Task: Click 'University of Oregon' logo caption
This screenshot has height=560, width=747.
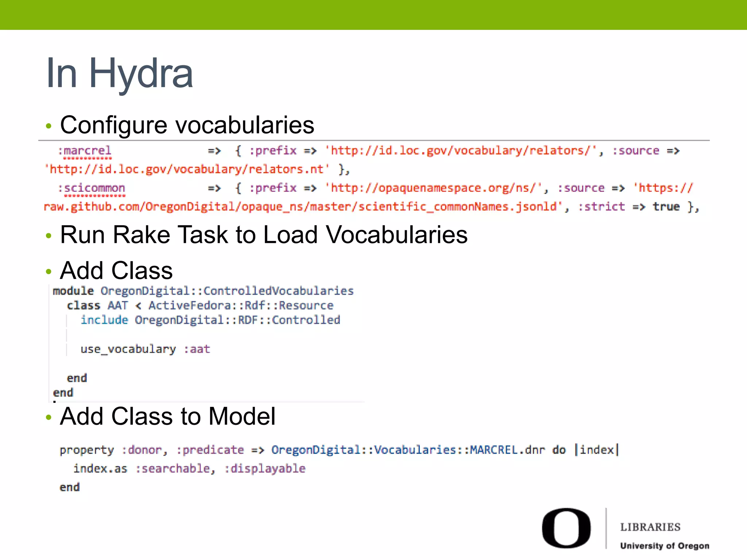Action: 665,546
